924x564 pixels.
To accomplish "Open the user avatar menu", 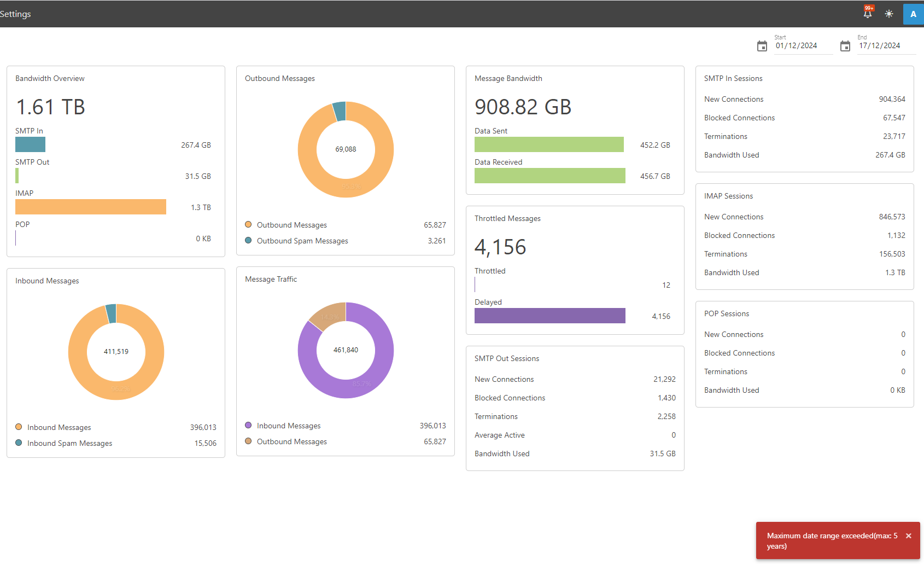I will pos(913,14).
